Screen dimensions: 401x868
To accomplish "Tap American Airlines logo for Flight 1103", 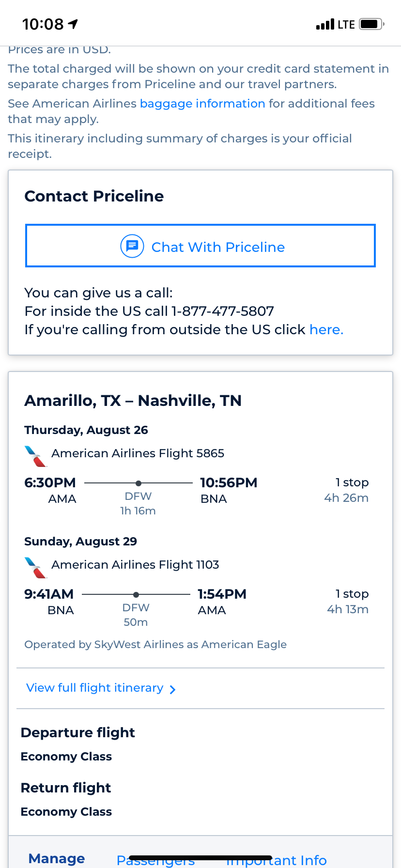I will pos(35,567).
